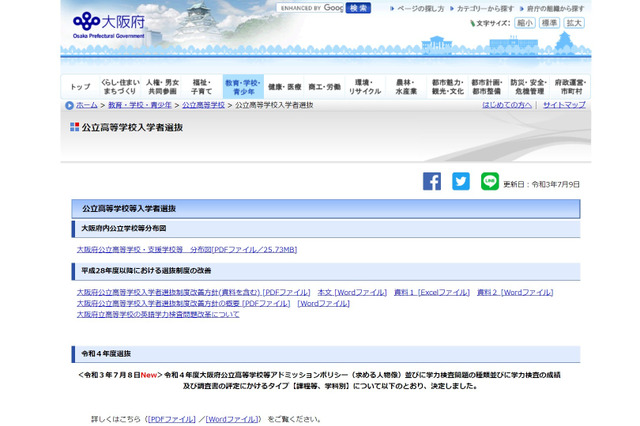Open くらし・住まい まちづくり tab

coord(120,87)
